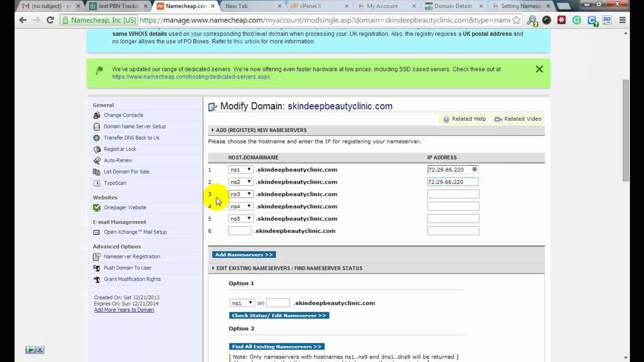Click Add More Years to Domain link
Image resolution: width=644 pixels, height=362 pixels.
(x=124, y=310)
